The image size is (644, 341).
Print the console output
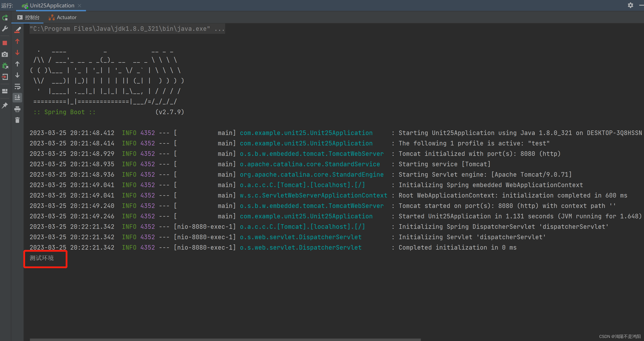[x=17, y=109]
